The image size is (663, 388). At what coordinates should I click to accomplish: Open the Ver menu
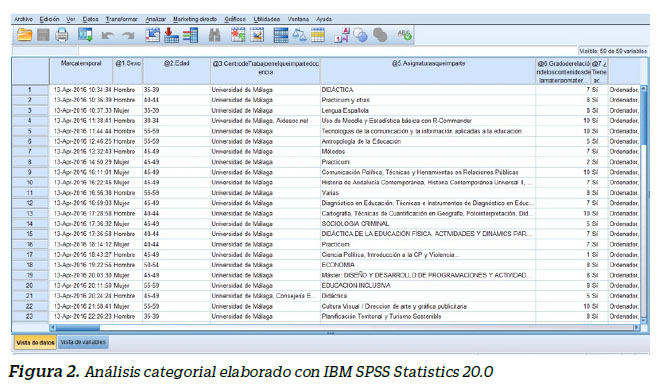[71, 19]
